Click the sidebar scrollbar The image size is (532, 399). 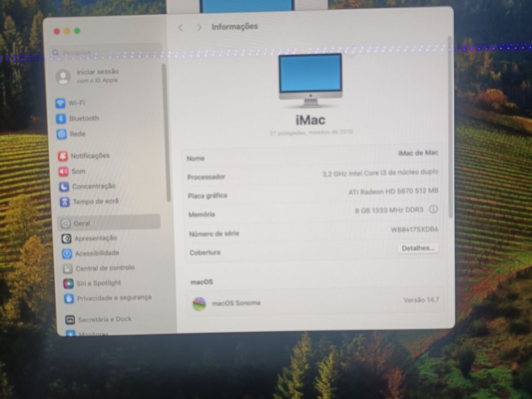point(167,133)
